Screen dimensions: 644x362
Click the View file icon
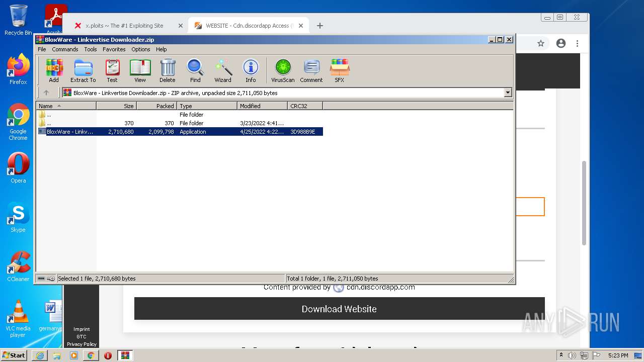140,70
